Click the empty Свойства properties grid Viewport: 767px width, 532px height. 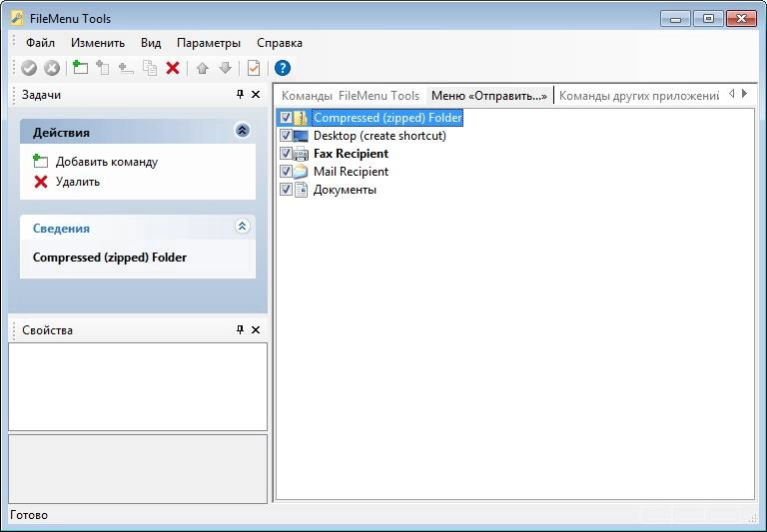(x=138, y=387)
